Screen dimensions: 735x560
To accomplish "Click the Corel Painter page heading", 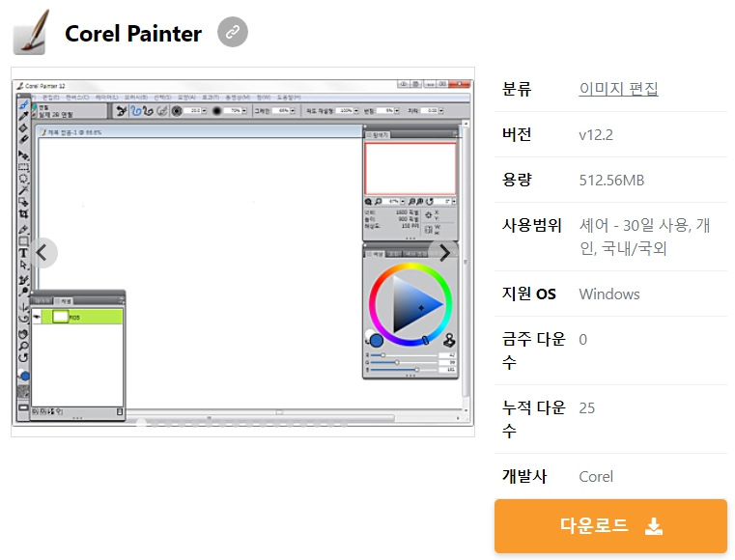I will [133, 34].
